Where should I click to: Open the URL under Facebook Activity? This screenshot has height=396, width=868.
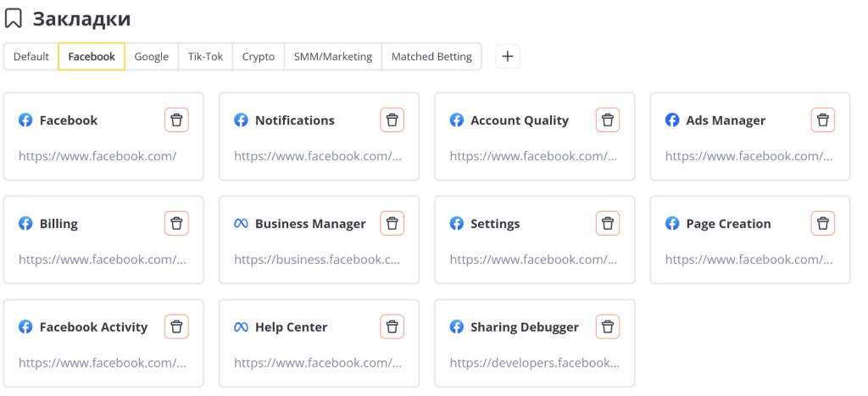coord(103,363)
